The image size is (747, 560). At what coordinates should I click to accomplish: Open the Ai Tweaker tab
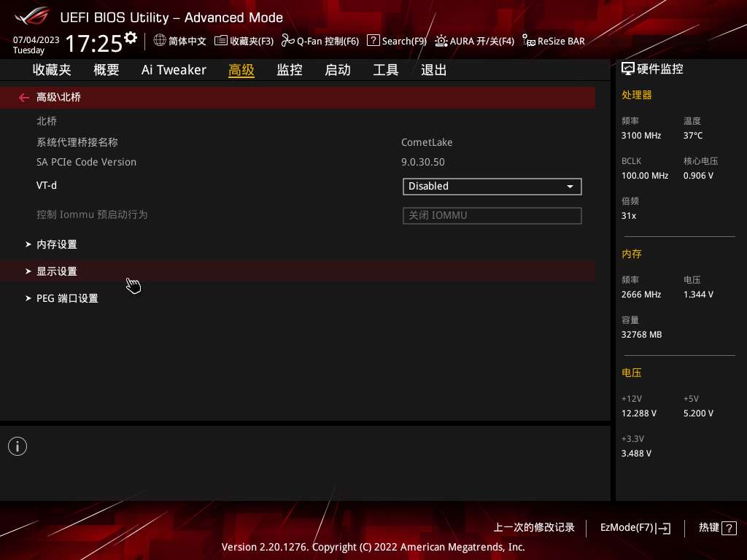[x=174, y=70]
